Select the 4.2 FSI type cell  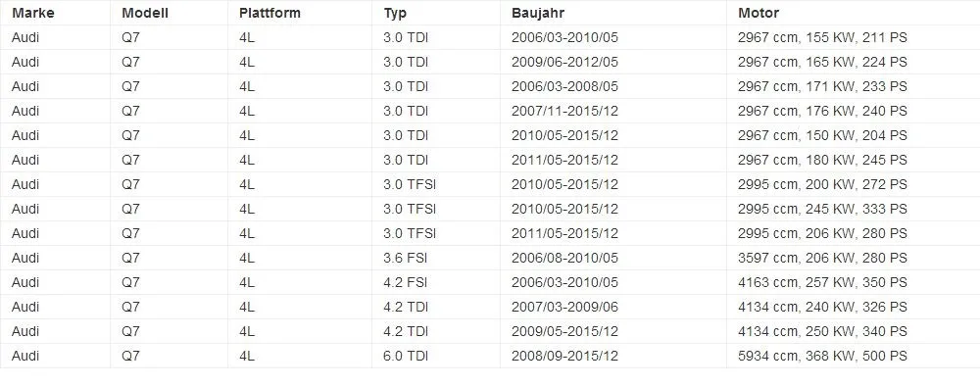point(405,282)
